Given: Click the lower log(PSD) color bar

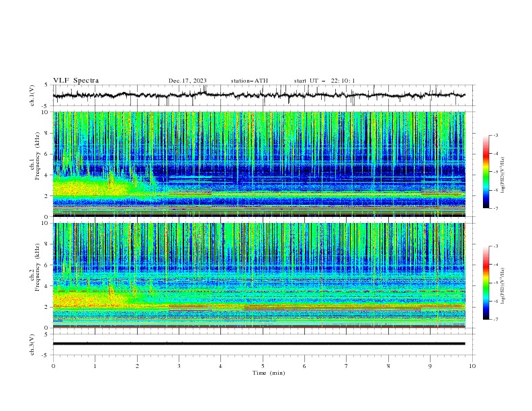Looking at the screenshot, I should (x=486, y=283).
